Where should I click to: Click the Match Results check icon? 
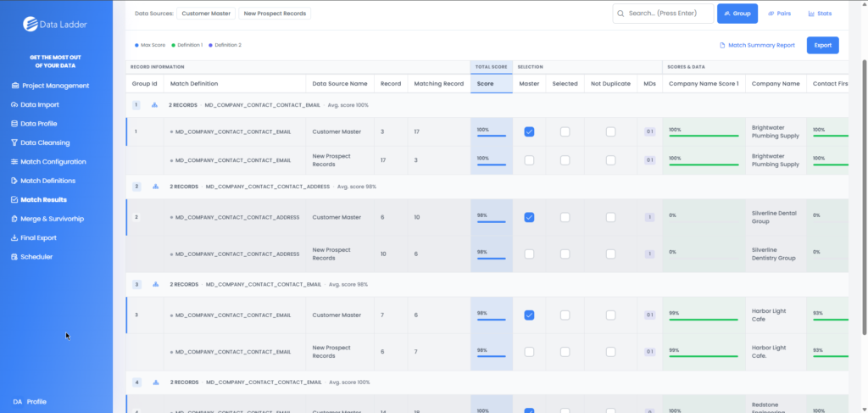[14, 200]
